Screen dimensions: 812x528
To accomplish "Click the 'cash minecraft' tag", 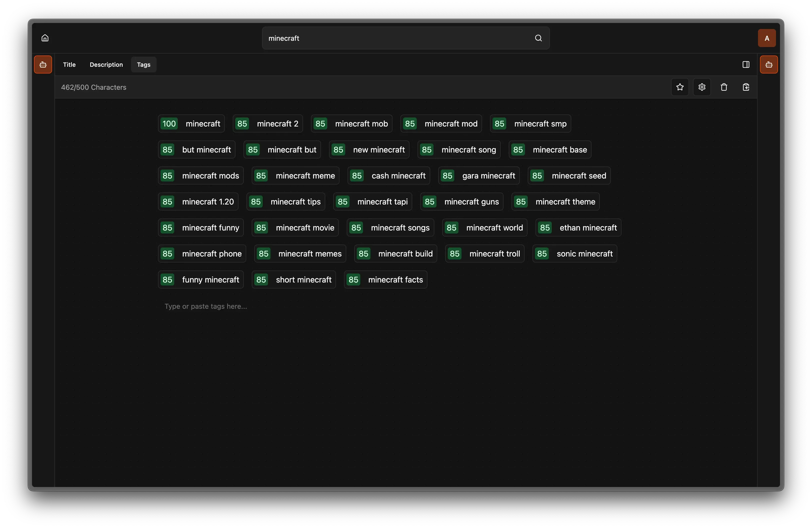I will tap(388, 175).
